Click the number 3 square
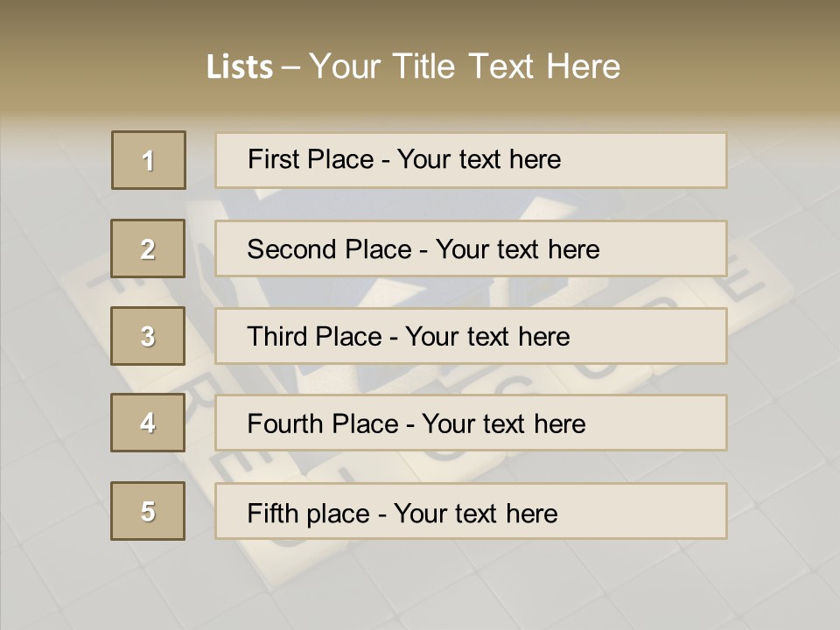840x630 pixels. coord(149,336)
